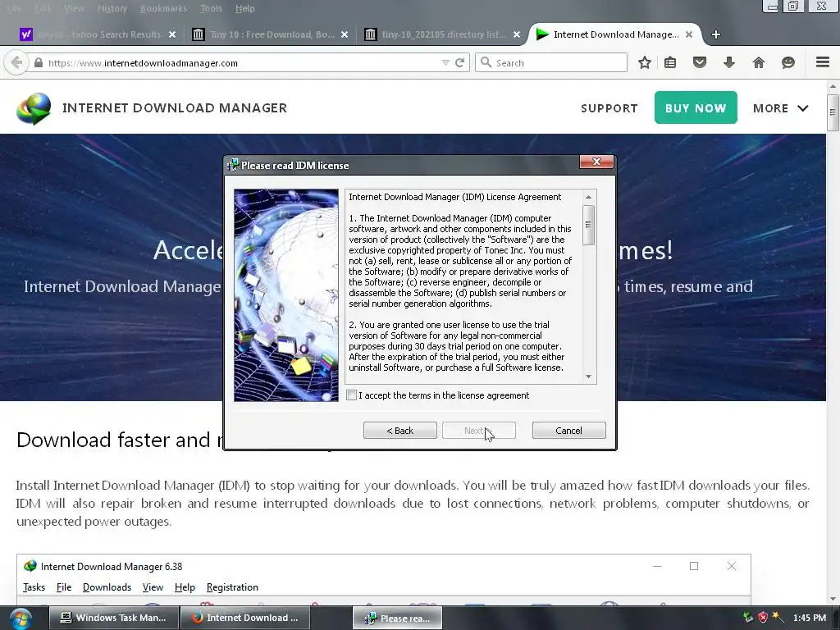
Task: Open a new tab with plus button
Action: pos(715,34)
